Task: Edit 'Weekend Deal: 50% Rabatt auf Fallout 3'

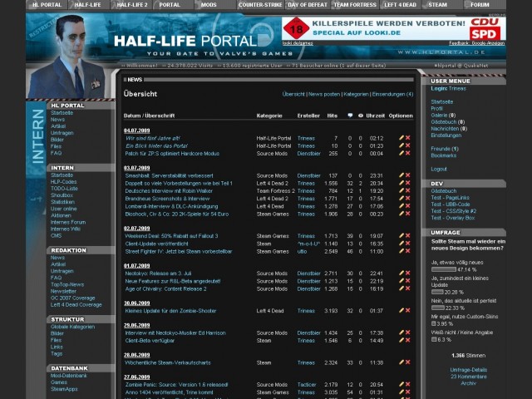Action: coord(401,236)
